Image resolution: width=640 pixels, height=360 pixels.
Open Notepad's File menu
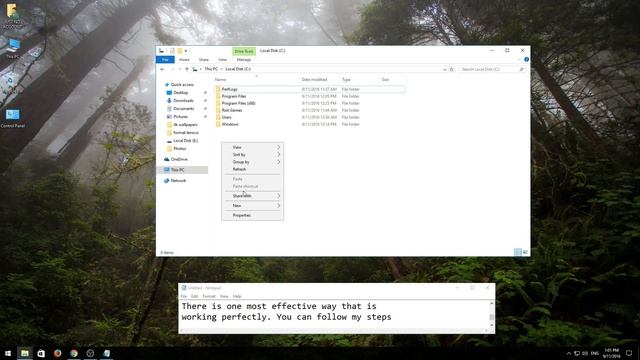coord(184,296)
